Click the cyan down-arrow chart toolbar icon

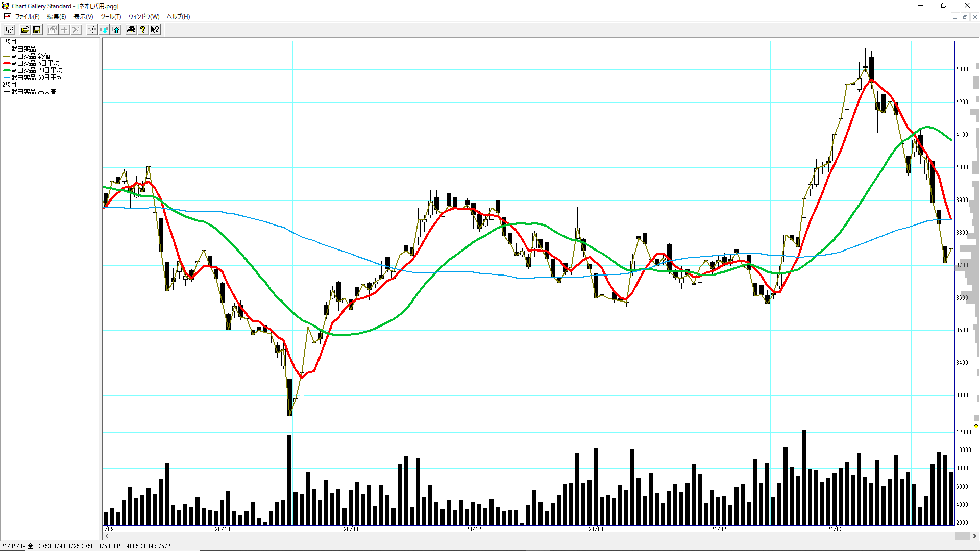pyautogui.click(x=104, y=30)
